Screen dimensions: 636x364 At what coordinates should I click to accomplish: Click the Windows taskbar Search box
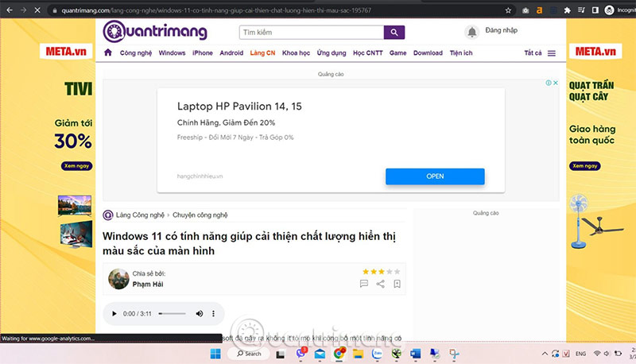(x=249, y=354)
